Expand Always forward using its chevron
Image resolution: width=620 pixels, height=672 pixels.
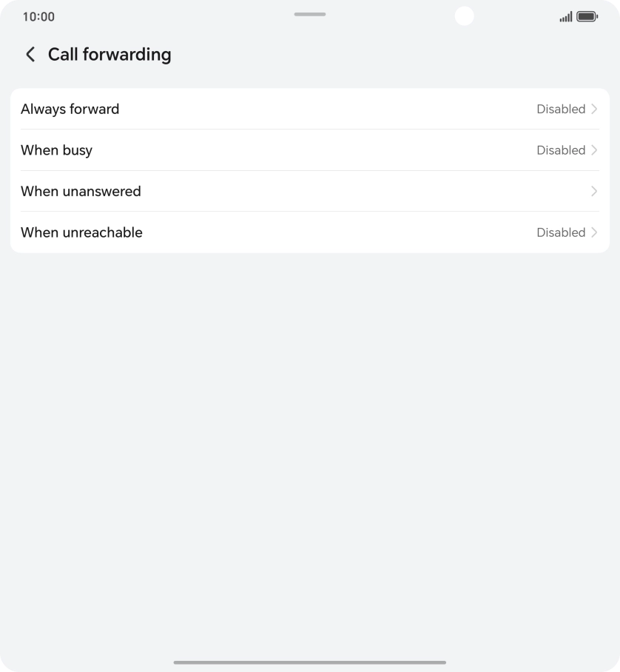[x=594, y=109]
